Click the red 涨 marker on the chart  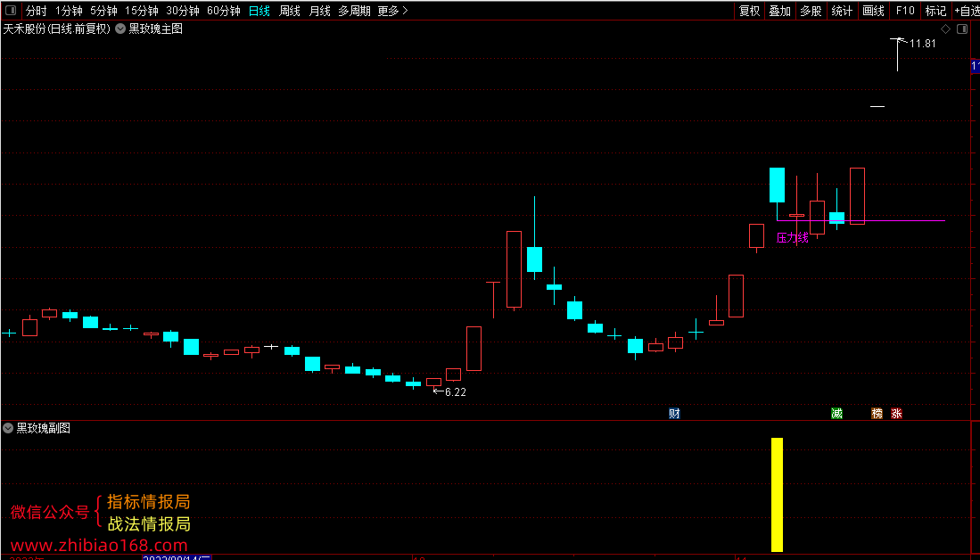click(896, 413)
